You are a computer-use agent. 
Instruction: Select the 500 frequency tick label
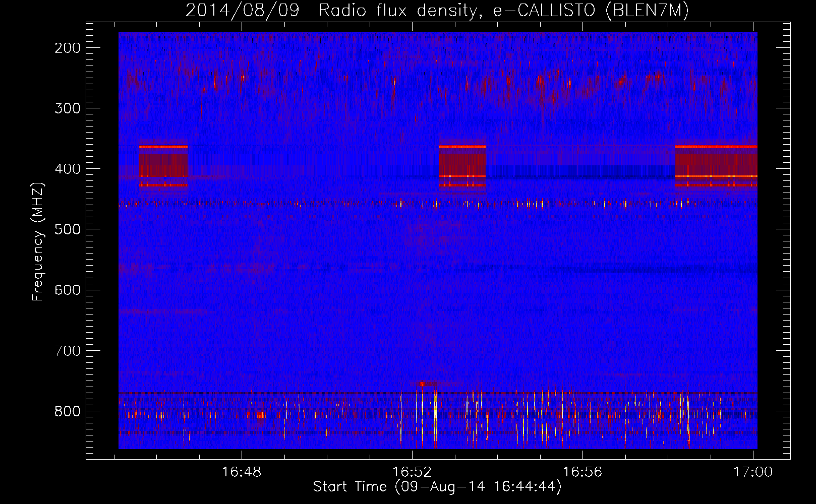67,229
